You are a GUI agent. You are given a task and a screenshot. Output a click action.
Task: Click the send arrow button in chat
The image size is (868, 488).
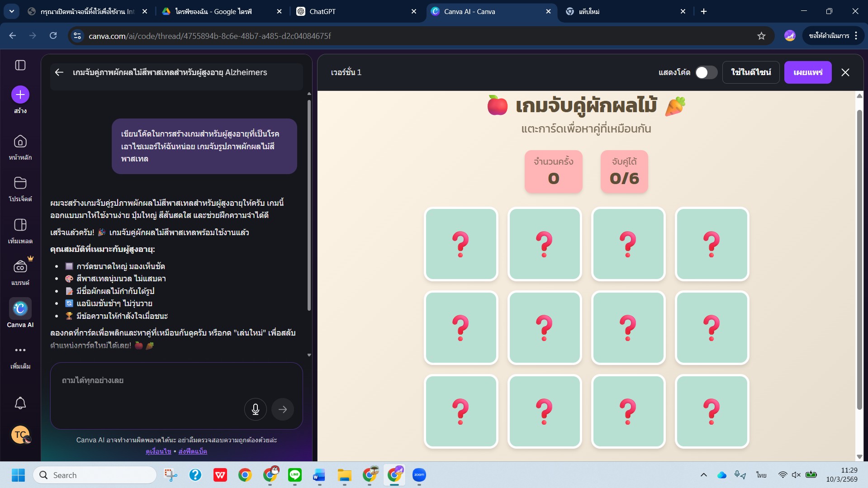coord(283,409)
